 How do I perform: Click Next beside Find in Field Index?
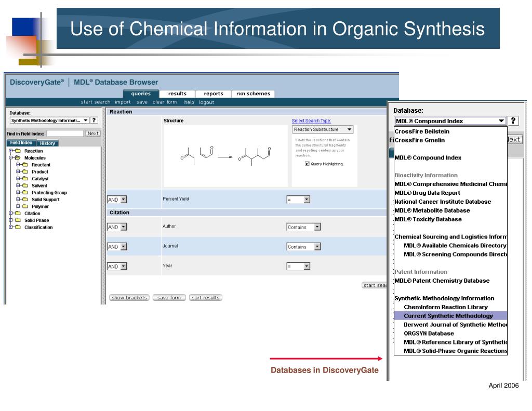click(x=93, y=134)
